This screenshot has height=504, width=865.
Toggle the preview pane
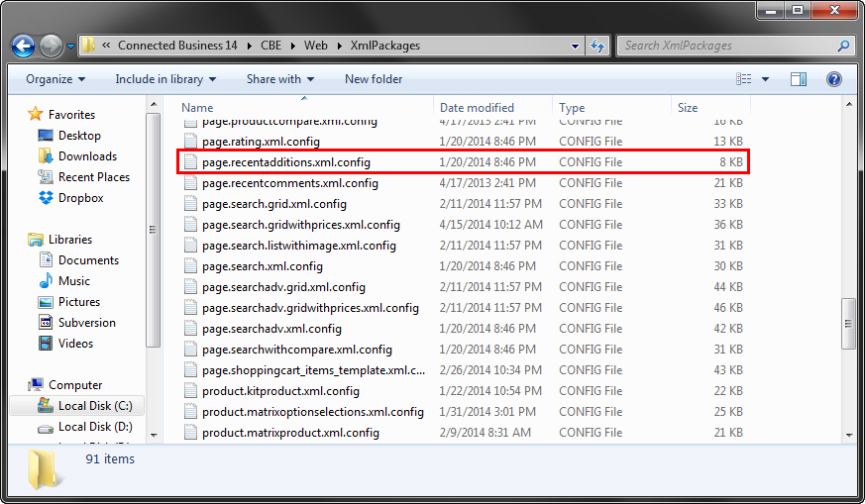799,79
